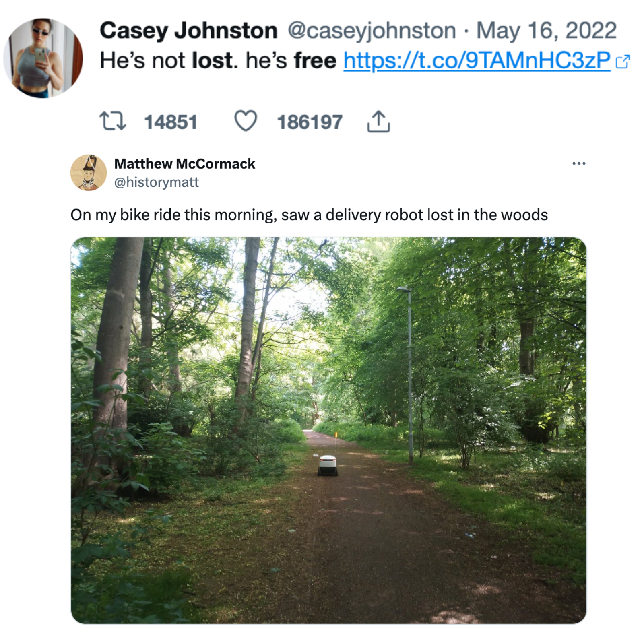644x644 pixels.
Task: Click the quoted tweet text about the delivery robot
Action: (x=309, y=215)
